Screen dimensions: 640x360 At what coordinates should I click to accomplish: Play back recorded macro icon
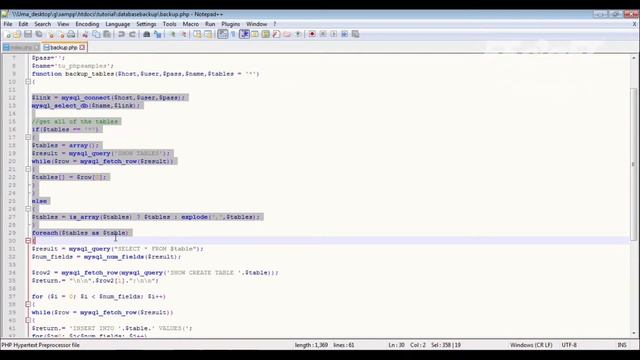[334, 34]
